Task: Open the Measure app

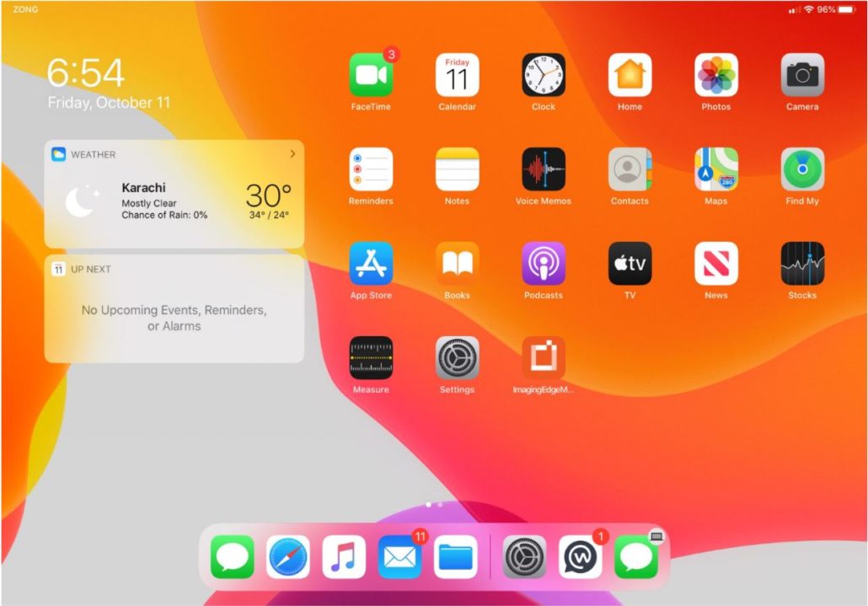Action: point(371,358)
